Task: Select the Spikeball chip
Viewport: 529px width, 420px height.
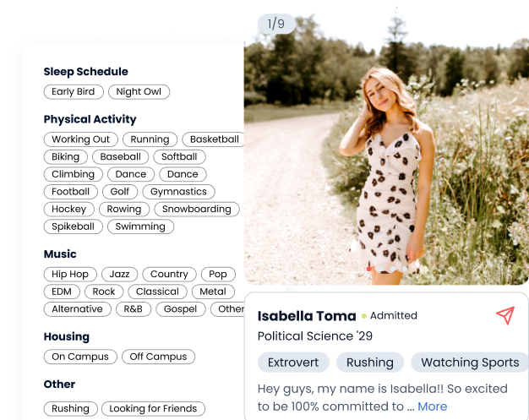Action: click(x=74, y=226)
